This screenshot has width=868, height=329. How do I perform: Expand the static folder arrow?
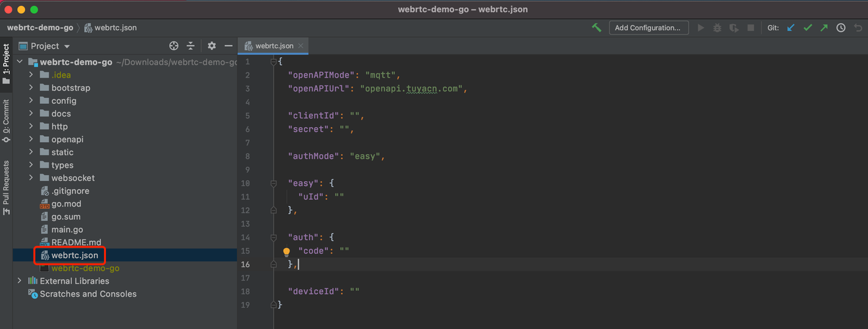(31, 152)
